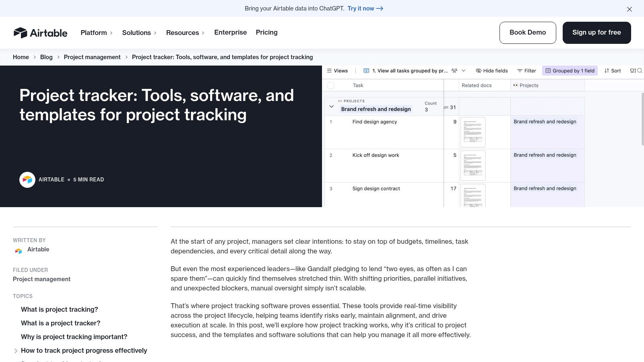
Task: Collapse the Brand refresh and redesign group
Action: [331, 107]
